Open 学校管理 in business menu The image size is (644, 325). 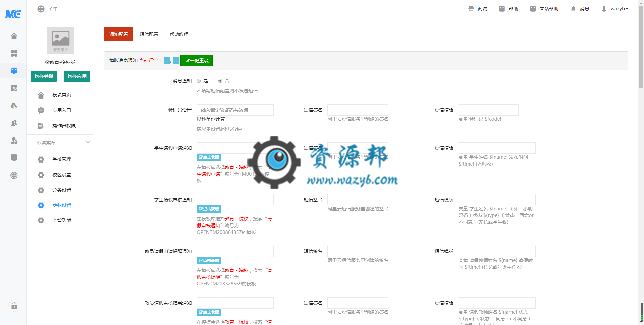pos(62,159)
